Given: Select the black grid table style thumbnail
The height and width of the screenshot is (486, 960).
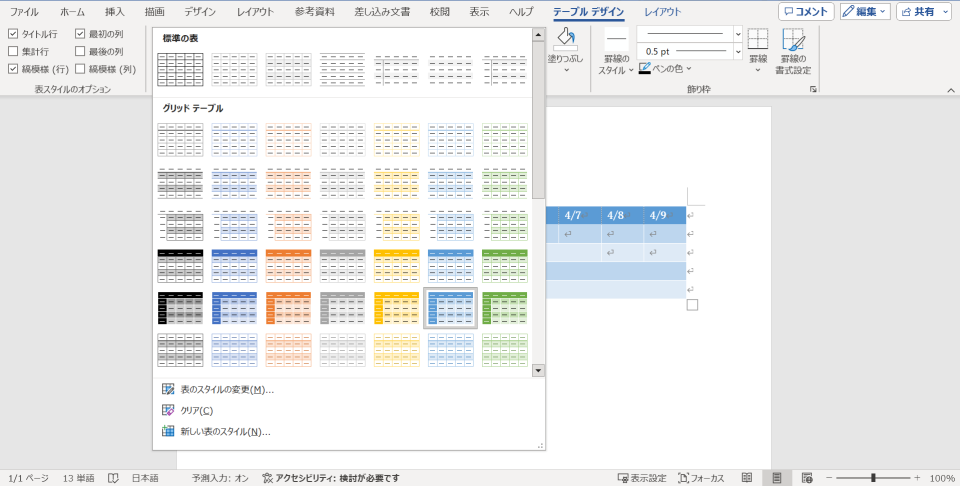Looking at the screenshot, I should click(180, 265).
